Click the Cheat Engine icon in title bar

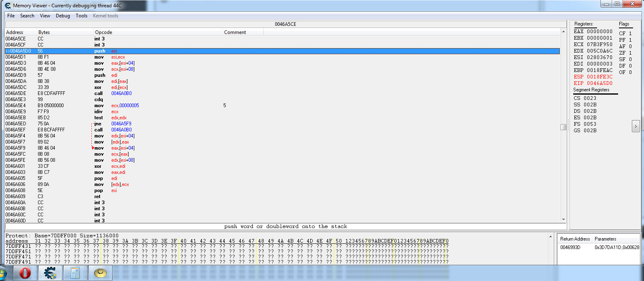click(x=7, y=6)
